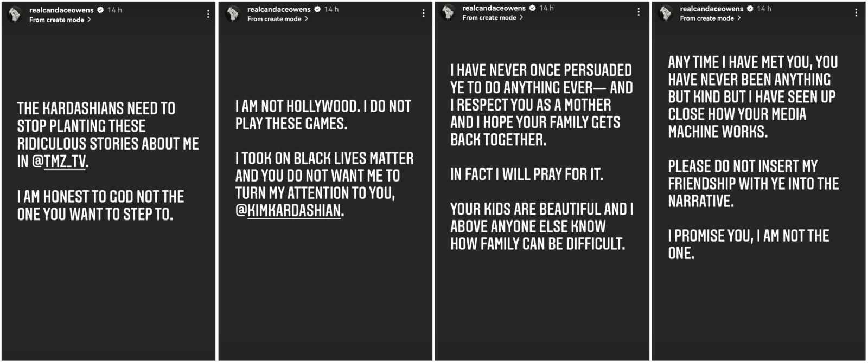Expand 'From create mode' on the 'friendship with Ye' story
This screenshot has height=363, width=868.
tap(710, 18)
